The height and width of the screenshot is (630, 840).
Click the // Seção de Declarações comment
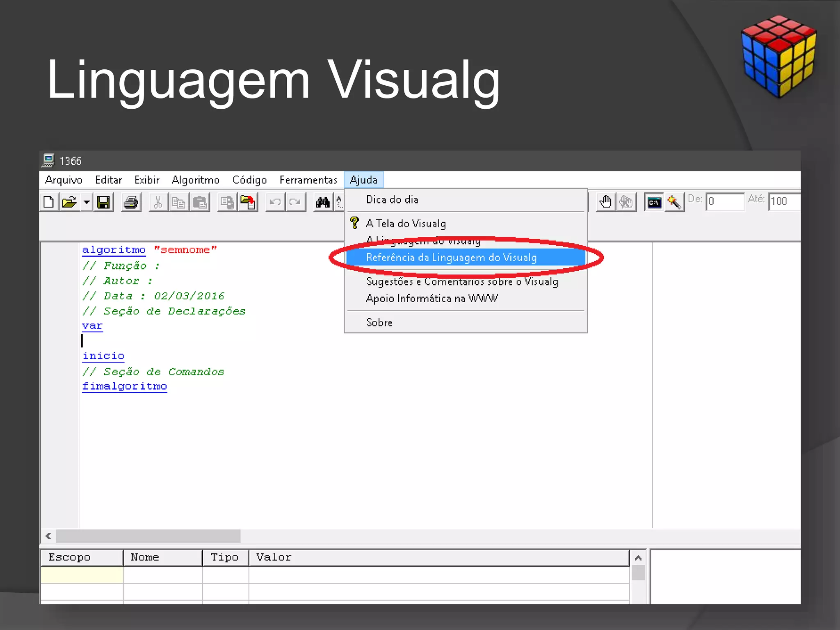[x=164, y=311]
